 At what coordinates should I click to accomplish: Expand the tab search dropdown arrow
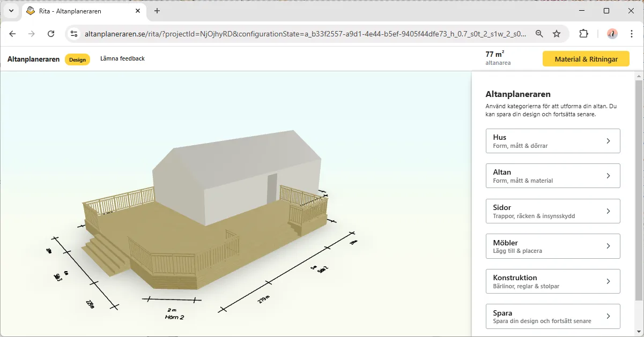pos(11,11)
